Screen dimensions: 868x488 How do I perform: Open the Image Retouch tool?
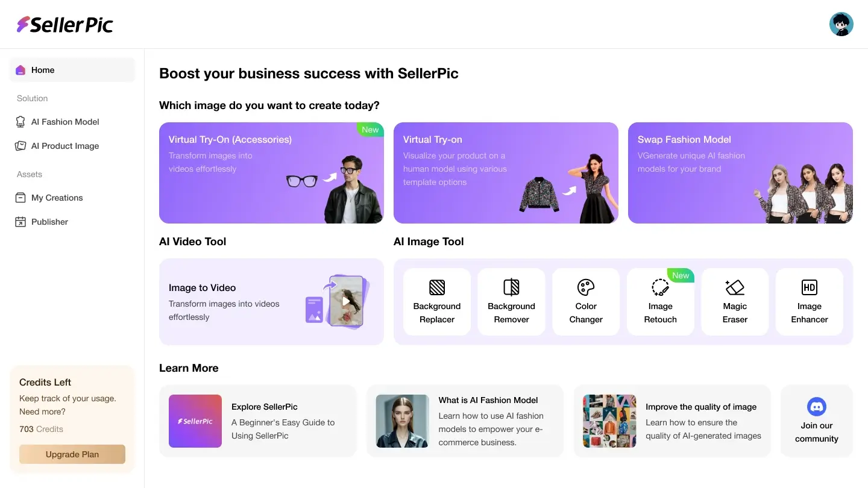[x=660, y=301]
